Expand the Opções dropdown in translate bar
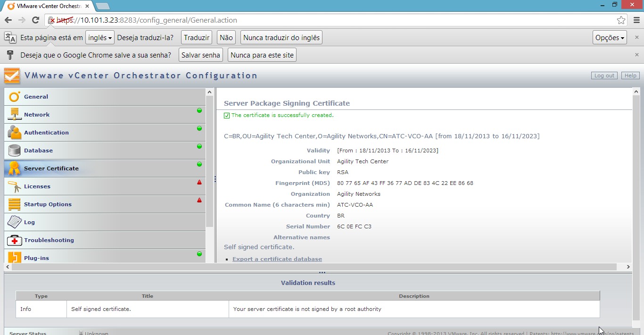The height and width of the screenshot is (335, 644). tap(610, 38)
